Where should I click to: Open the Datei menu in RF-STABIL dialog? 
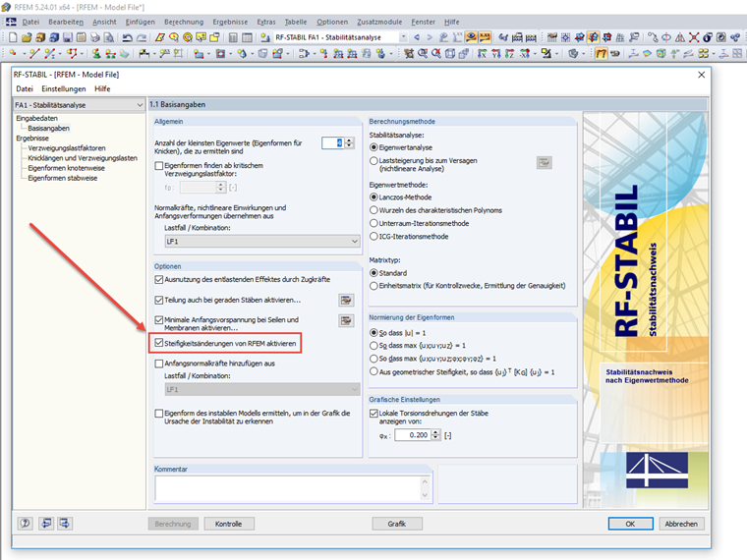pyautogui.click(x=25, y=89)
